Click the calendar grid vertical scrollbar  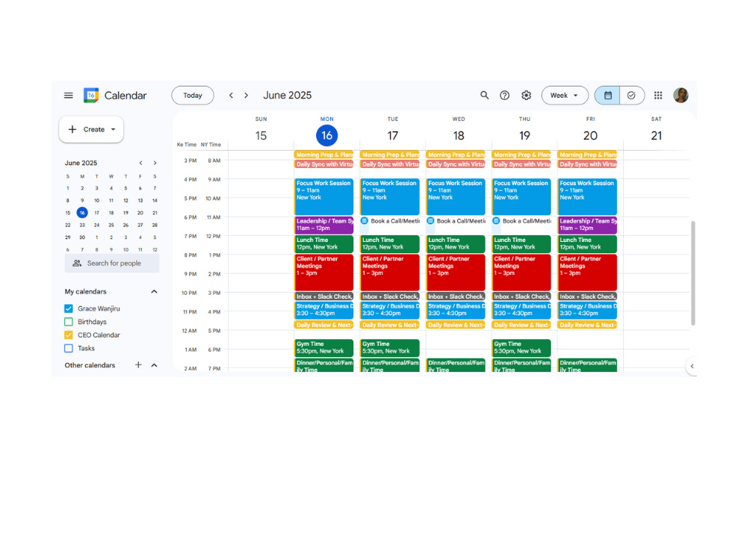click(x=693, y=273)
